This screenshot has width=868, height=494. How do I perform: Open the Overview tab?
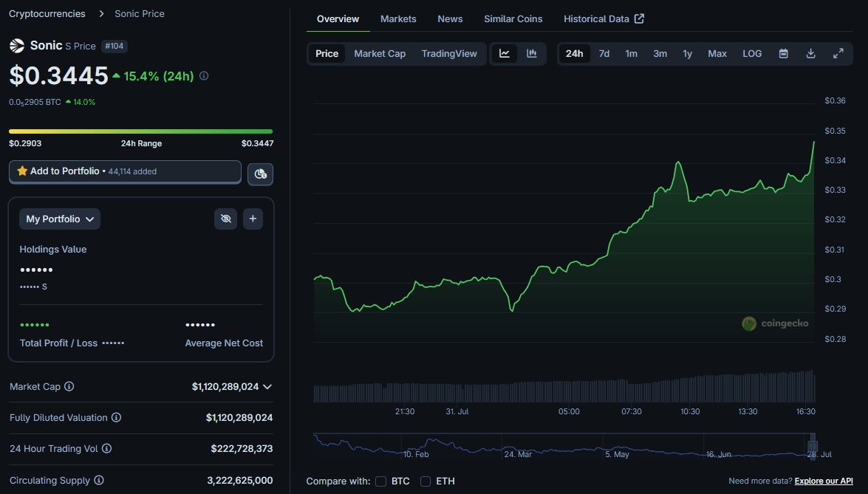coord(338,18)
